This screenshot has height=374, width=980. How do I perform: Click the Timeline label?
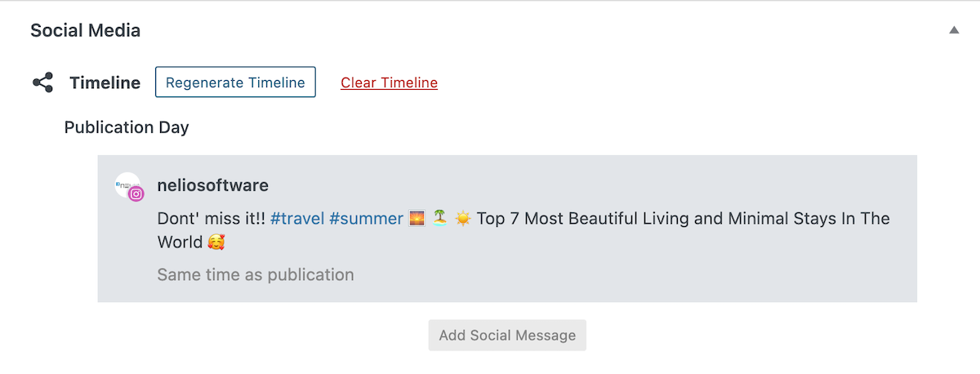(x=105, y=82)
